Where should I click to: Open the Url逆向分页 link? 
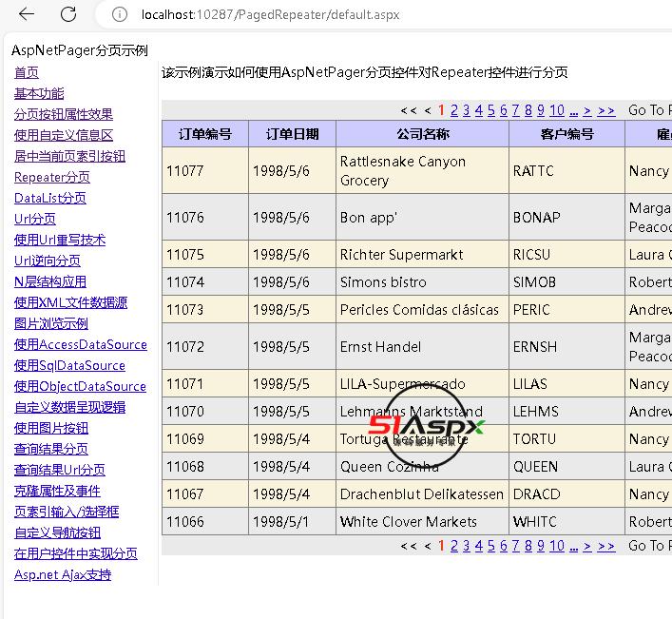pos(48,261)
